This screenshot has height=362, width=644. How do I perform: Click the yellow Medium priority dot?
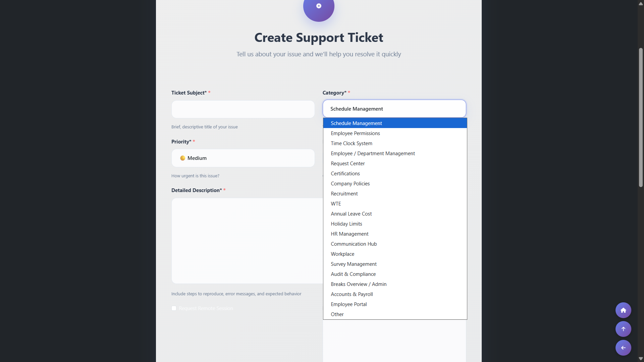(183, 158)
